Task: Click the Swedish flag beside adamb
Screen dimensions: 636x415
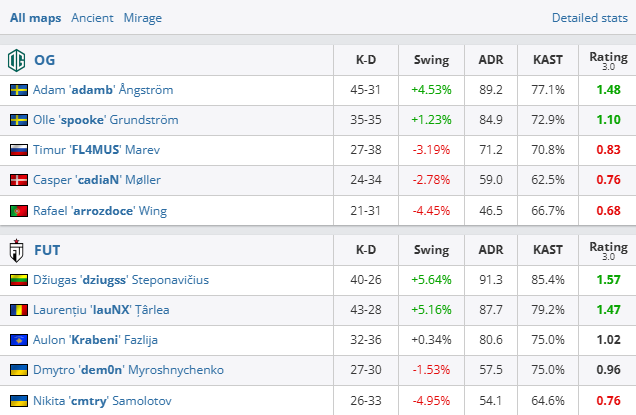Action: pyautogui.click(x=18, y=90)
